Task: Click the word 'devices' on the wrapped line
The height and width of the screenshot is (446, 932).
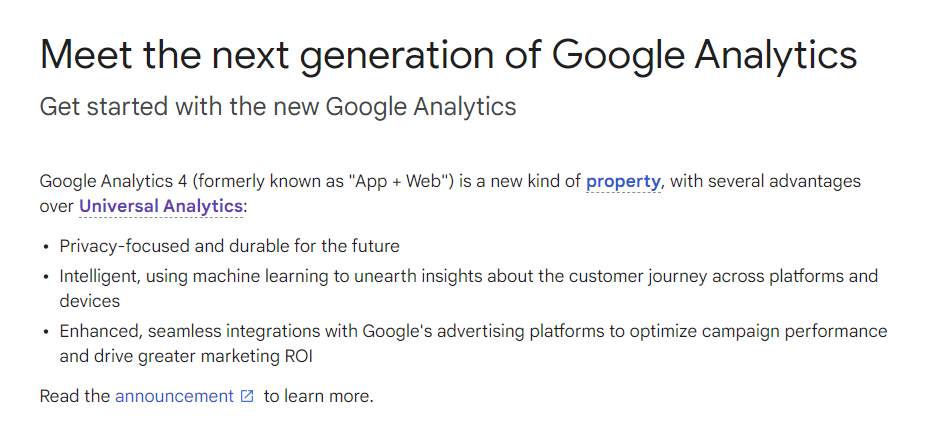Action: pyautogui.click(x=90, y=301)
